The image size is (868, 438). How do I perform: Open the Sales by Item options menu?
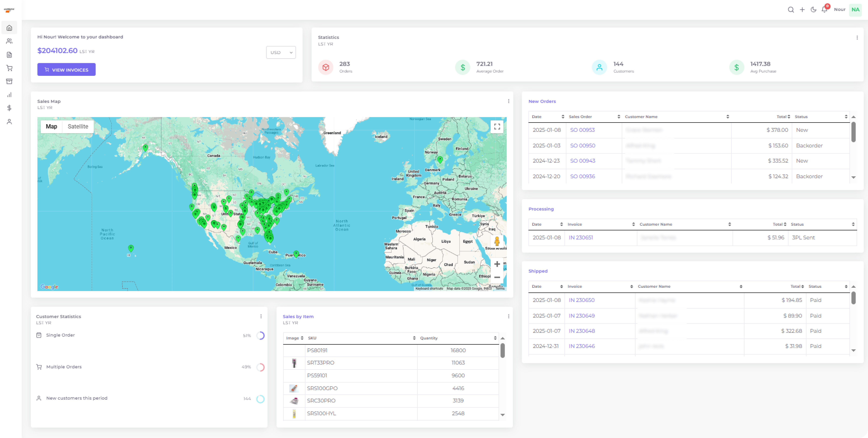point(508,316)
